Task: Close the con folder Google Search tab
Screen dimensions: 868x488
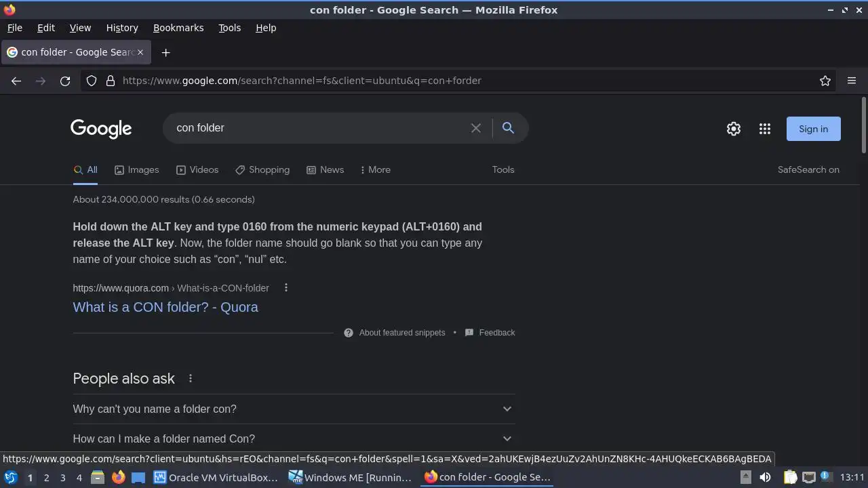Action: [140, 52]
